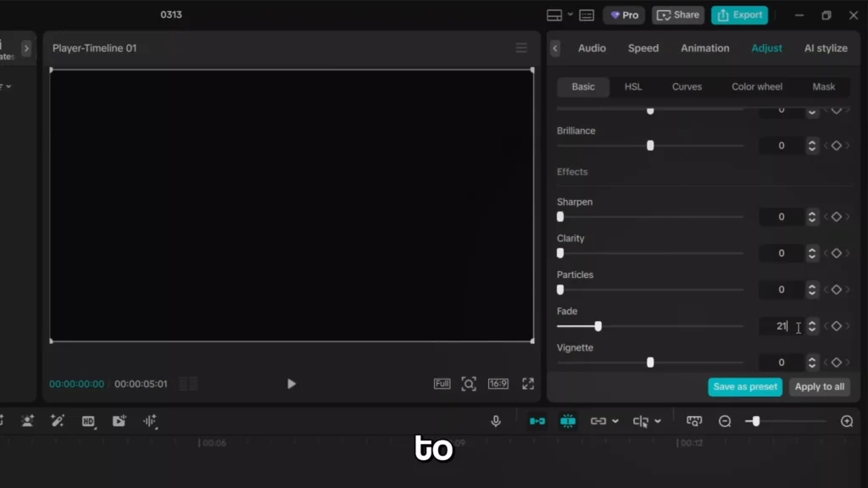Select the AI audio waveform icon

[151, 421]
